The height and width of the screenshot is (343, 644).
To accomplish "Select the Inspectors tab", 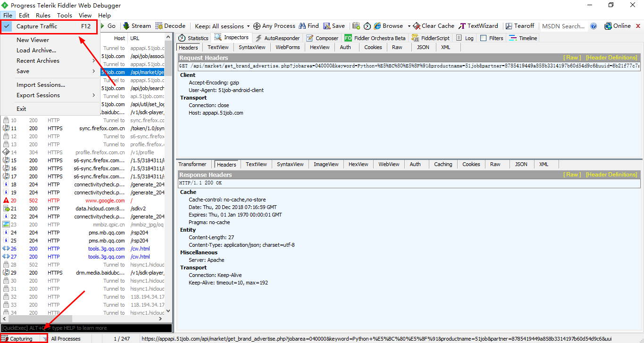I will click(x=232, y=38).
